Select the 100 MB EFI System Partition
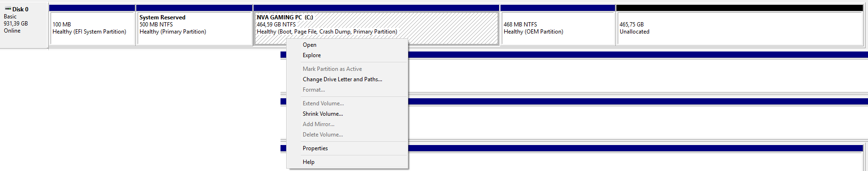The width and height of the screenshot is (868, 171). (92, 28)
